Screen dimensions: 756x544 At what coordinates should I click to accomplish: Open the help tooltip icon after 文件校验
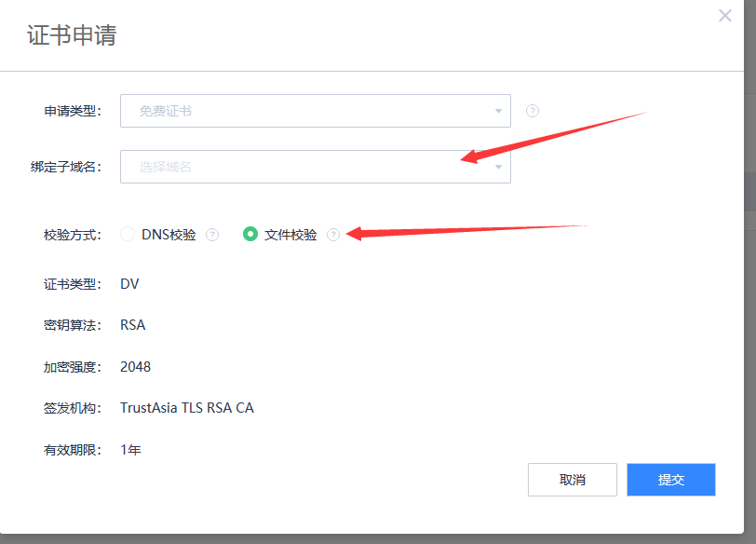coord(333,235)
